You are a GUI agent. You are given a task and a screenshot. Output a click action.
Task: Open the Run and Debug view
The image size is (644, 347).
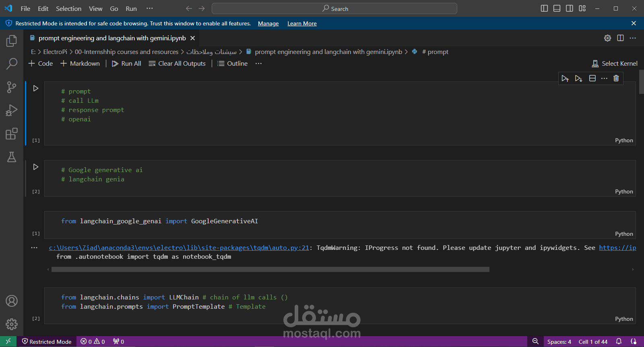pyautogui.click(x=12, y=110)
